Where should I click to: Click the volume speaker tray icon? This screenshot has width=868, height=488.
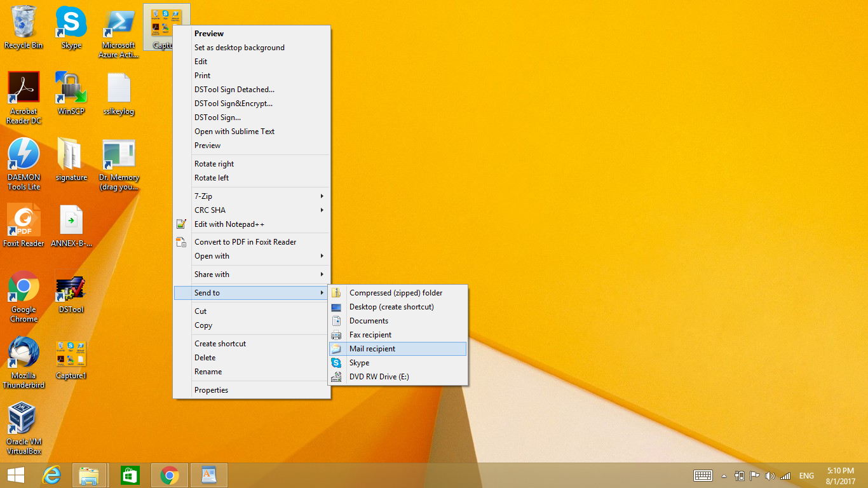coord(770,476)
